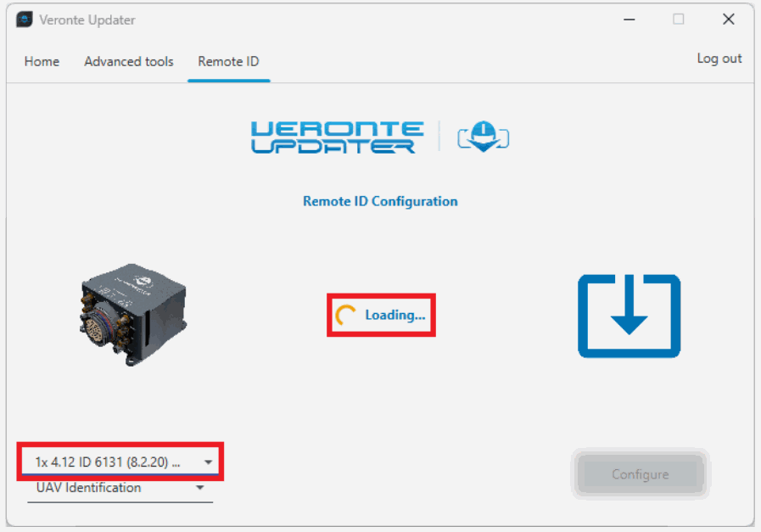Click the Remote ID Configuration heading
The height and width of the screenshot is (532, 761).
click(380, 201)
